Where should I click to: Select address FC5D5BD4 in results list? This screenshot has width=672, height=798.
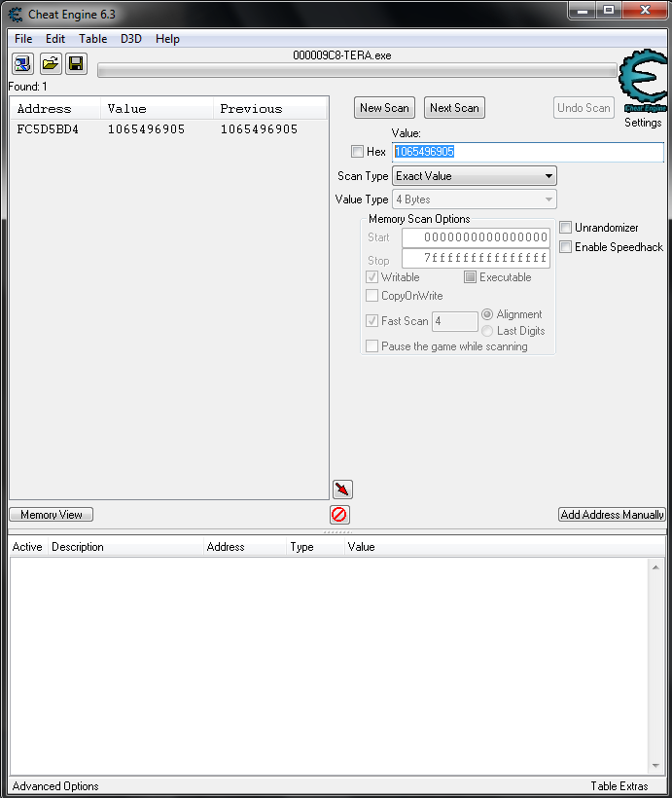tap(48, 129)
